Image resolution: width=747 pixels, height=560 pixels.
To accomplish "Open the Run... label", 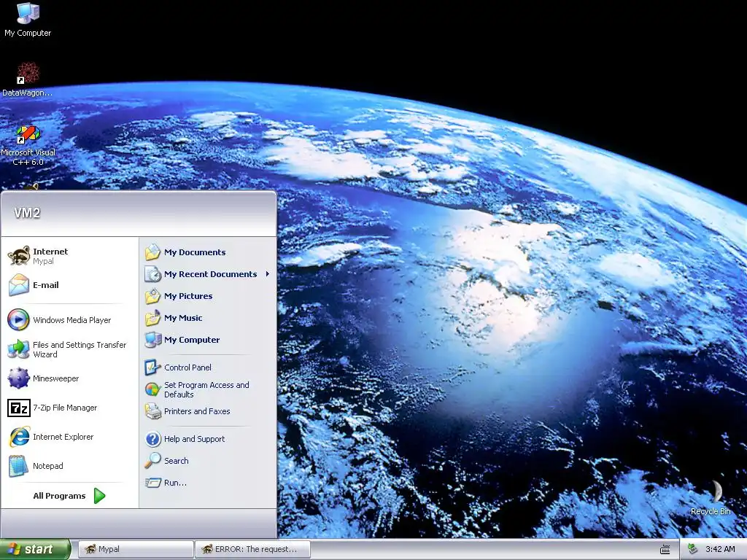I will tap(175, 483).
